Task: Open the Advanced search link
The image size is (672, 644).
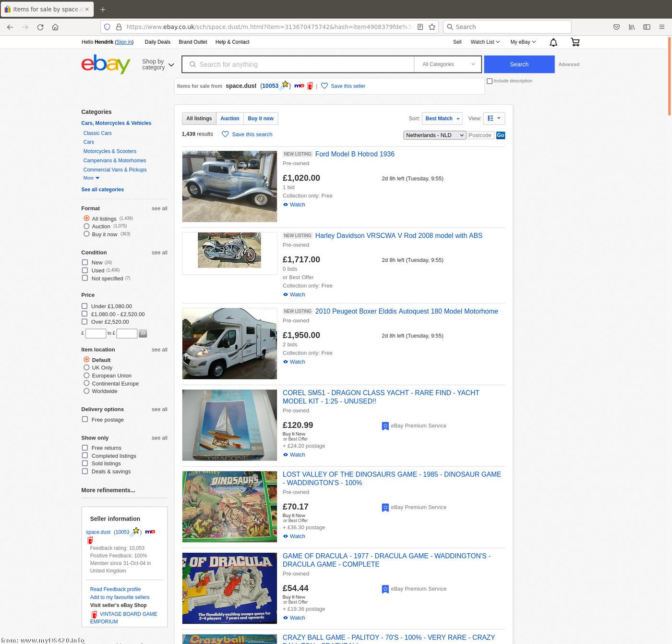Action: point(569,64)
